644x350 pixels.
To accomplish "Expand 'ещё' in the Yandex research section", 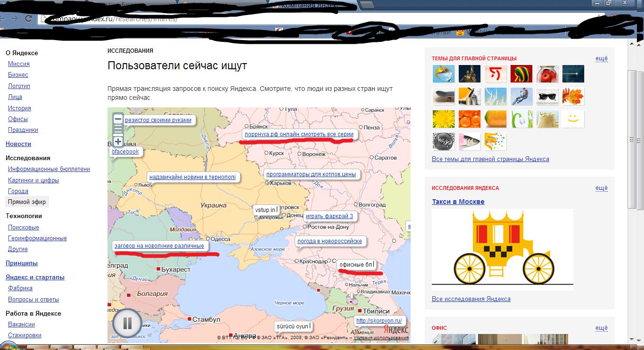I will [x=602, y=188].
